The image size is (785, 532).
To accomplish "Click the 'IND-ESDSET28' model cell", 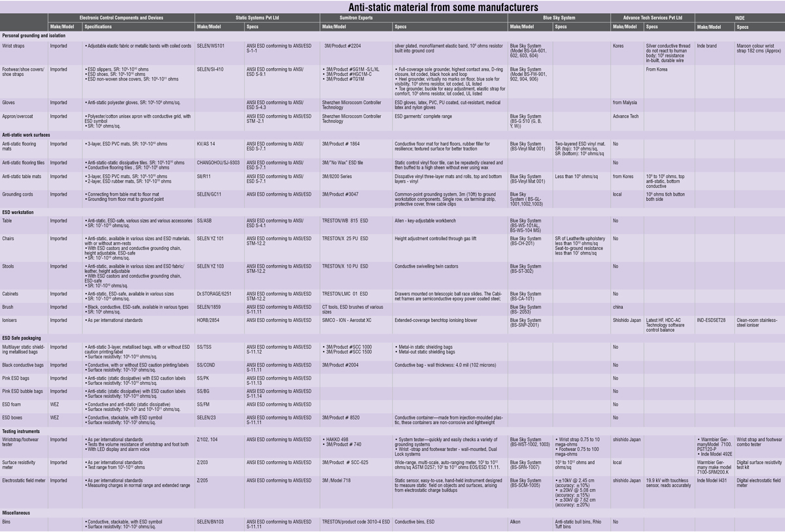I will (712, 320).
